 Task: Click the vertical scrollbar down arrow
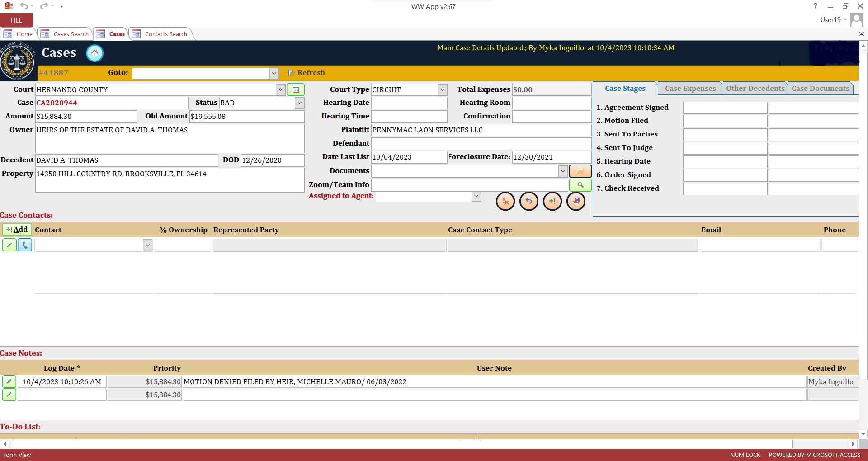pyautogui.click(x=863, y=434)
